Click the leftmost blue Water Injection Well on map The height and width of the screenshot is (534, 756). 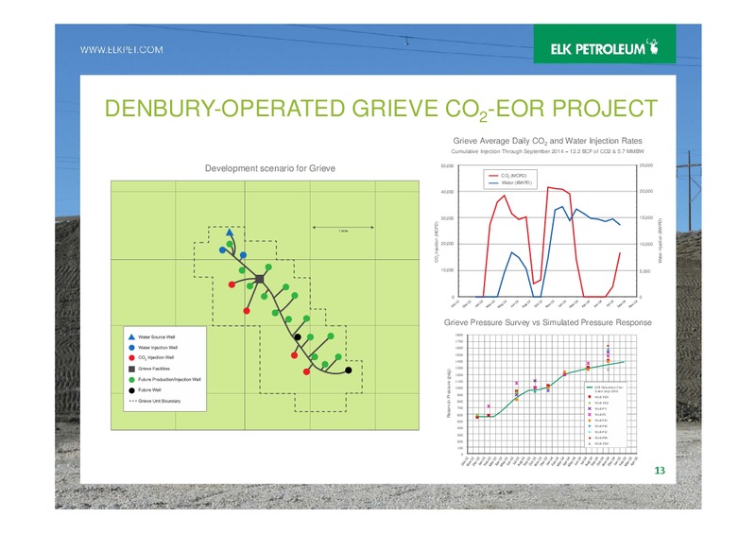pos(222,250)
